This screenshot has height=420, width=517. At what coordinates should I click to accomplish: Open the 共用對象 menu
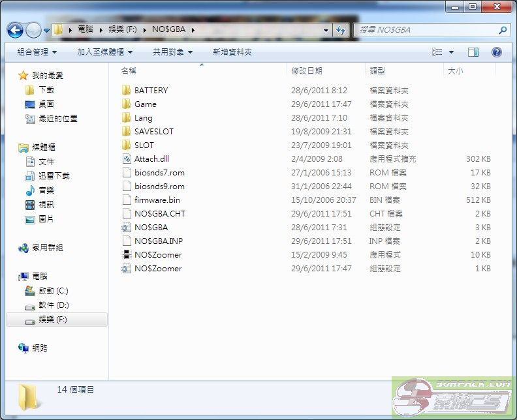coord(172,52)
